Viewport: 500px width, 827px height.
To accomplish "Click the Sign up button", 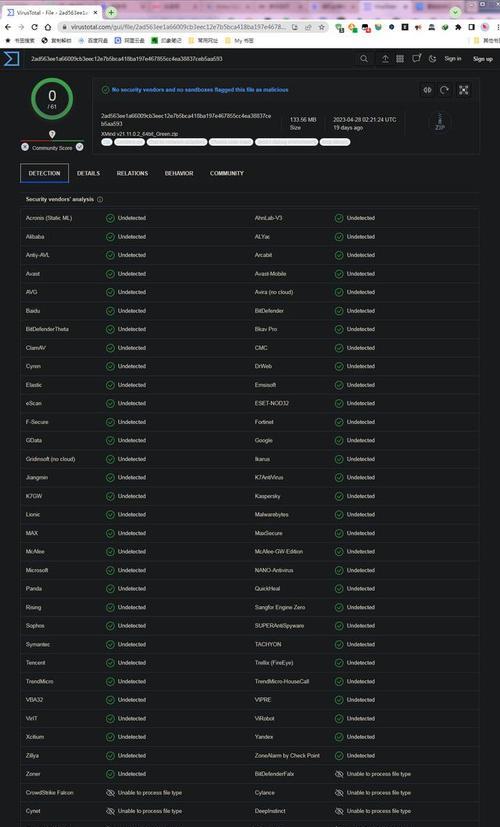I will (x=483, y=59).
